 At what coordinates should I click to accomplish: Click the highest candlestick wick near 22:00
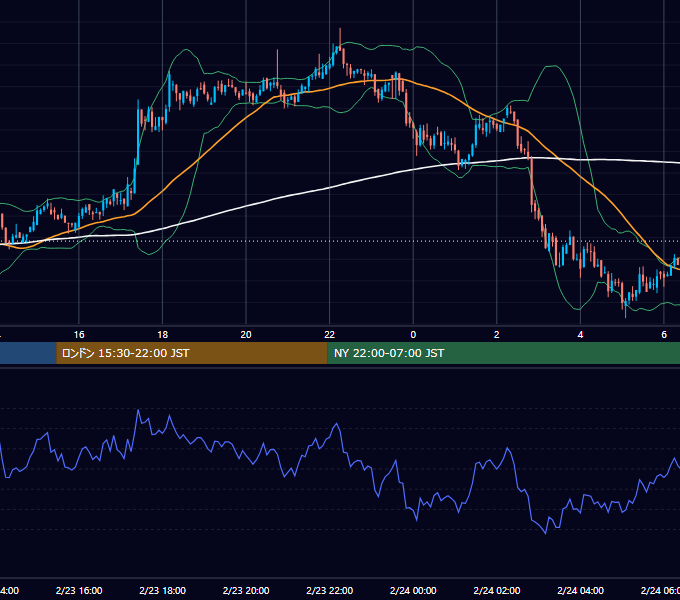click(x=340, y=37)
